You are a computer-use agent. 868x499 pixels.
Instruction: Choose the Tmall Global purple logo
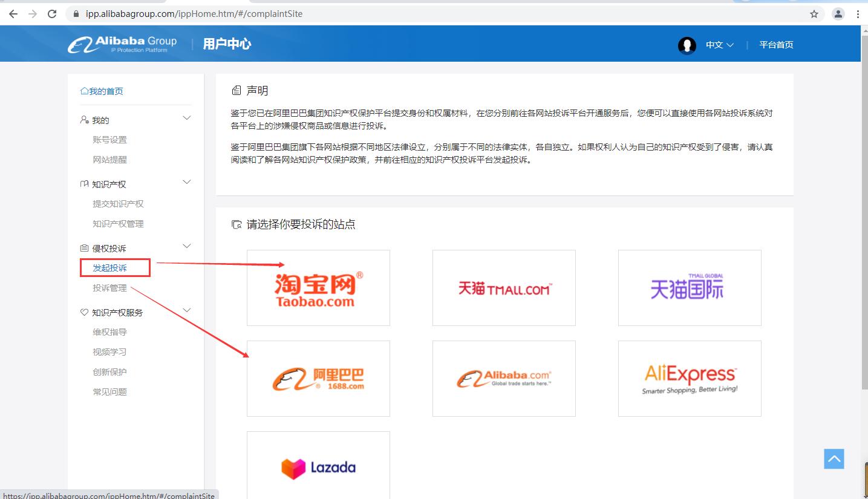pos(689,287)
